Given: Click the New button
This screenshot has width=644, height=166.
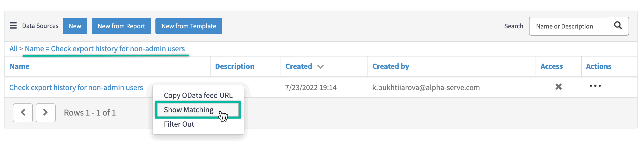Looking at the screenshot, I should coord(75,26).
